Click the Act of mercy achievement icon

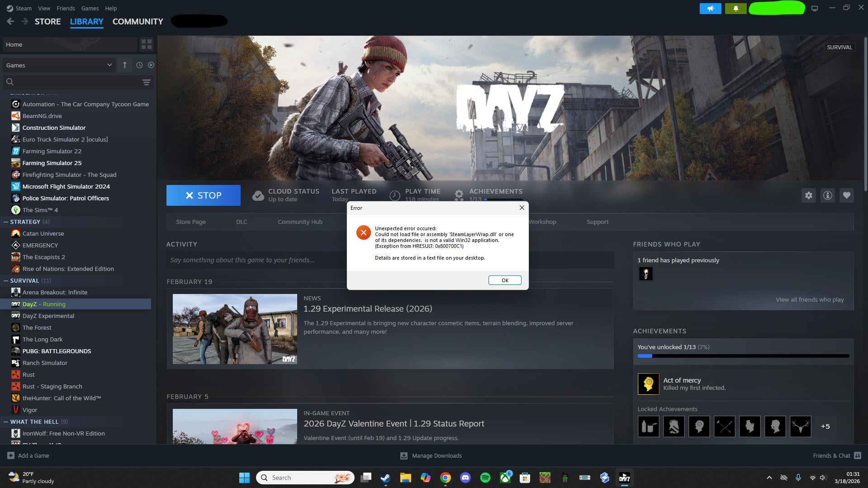tap(648, 384)
